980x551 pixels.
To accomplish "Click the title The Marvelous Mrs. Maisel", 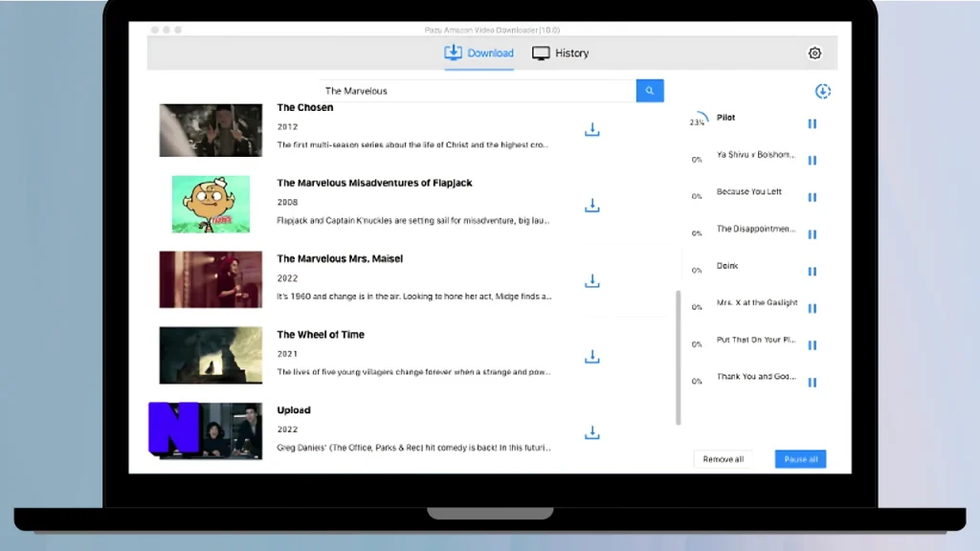I will tap(340, 258).
